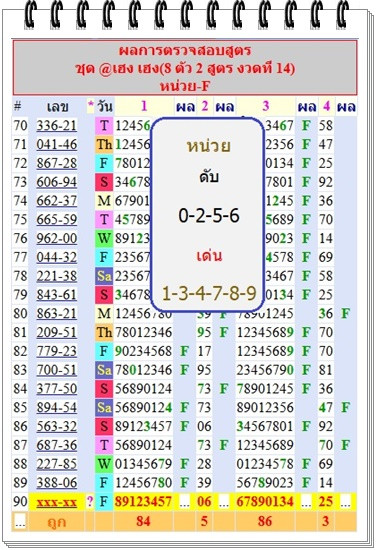
Task: Select the xxx-xx link in row 90
Action: coord(56,502)
